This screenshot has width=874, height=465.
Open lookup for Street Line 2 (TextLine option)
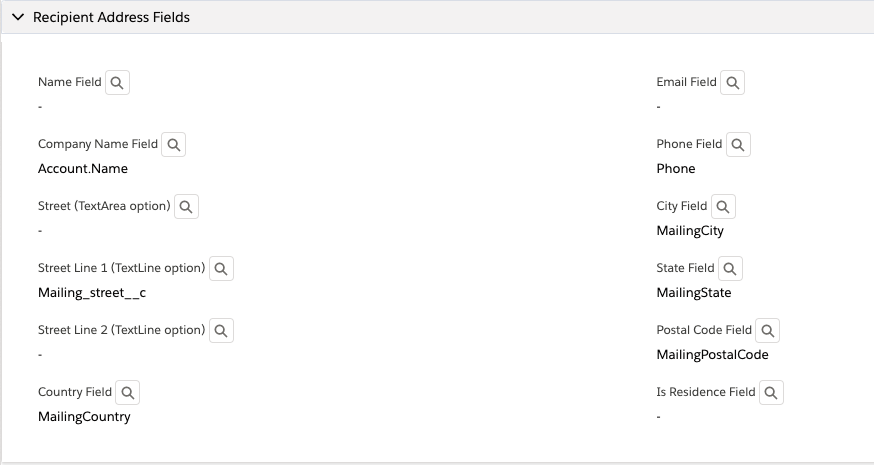(x=221, y=331)
